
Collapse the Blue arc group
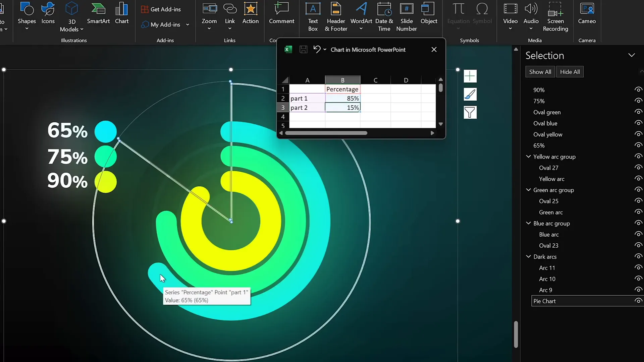(x=528, y=223)
